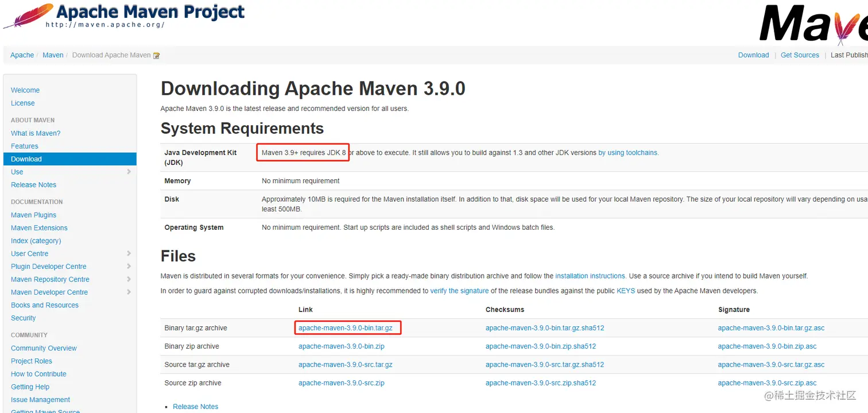The image size is (868, 413).
Task: Open Maven Plugins sidebar link
Action: (34, 215)
